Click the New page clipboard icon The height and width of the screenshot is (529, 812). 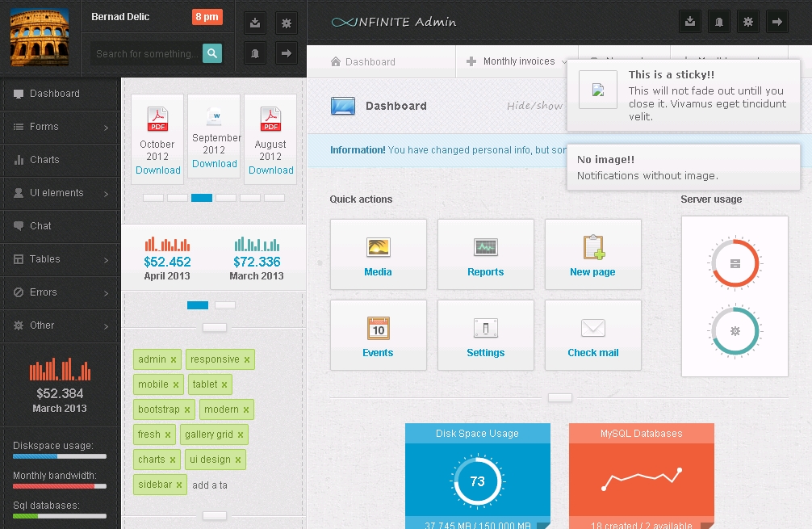[593, 247]
